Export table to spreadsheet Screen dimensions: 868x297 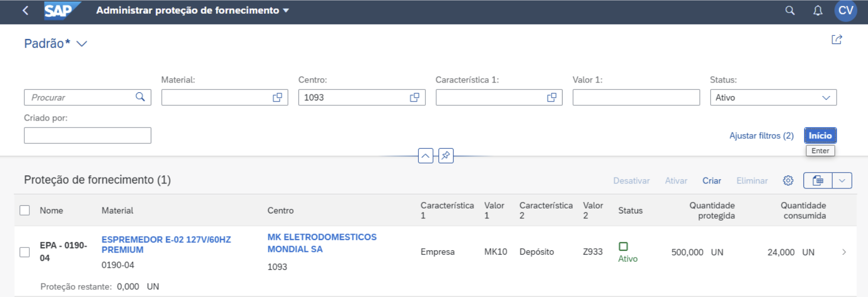pyautogui.click(x=818, y=180)
